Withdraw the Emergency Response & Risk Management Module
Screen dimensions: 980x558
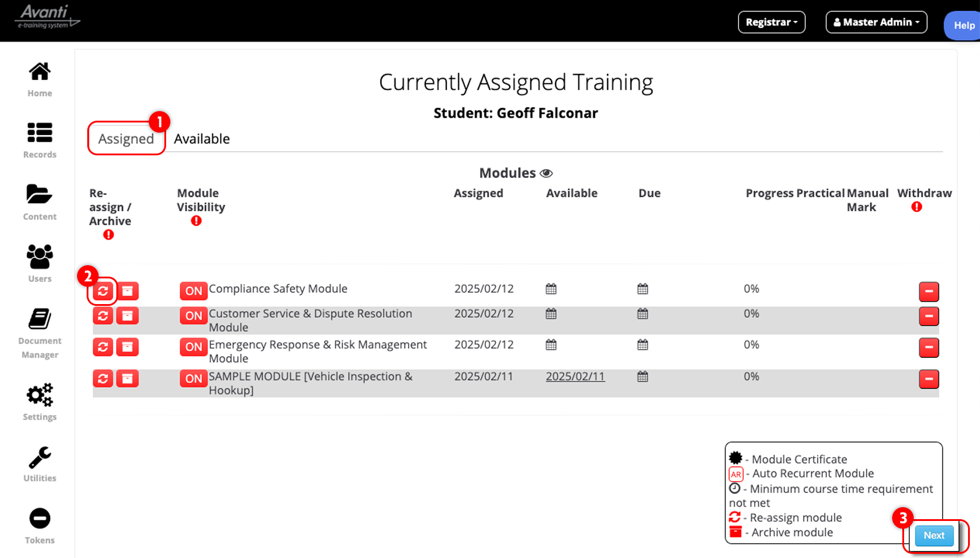pos(929,347)
